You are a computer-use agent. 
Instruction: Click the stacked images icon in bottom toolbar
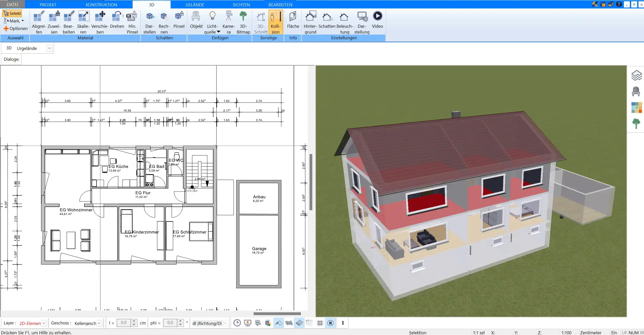coord(268,323)
